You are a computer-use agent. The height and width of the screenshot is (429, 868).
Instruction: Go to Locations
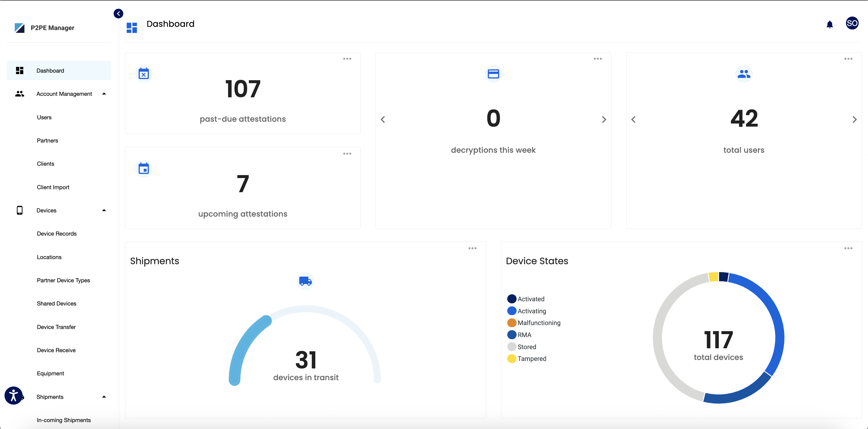click(x=49, y=257)
